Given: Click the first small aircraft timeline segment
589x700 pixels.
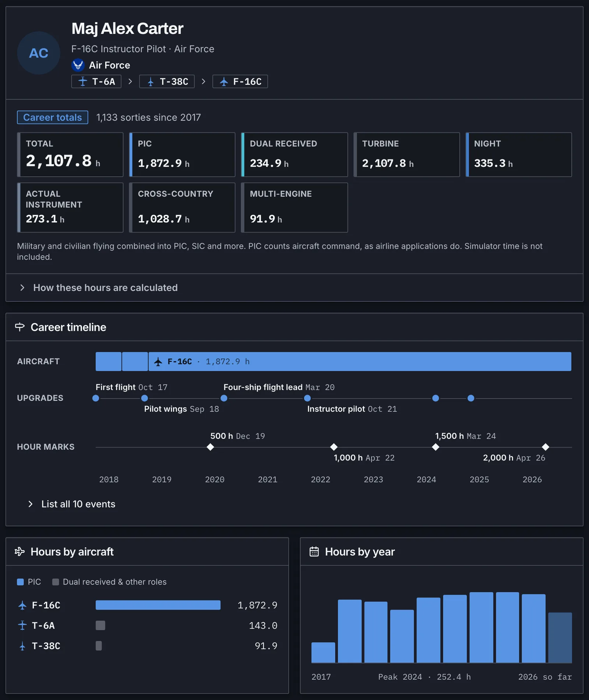Looking at the screenshot, I should pyautogui.click(x=109, y=361).
